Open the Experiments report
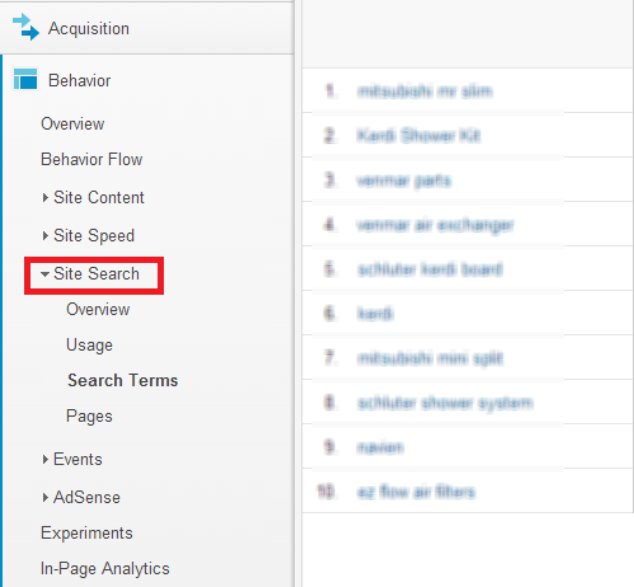The width and height of the screenshot is (634, 587). pos(87,533)
